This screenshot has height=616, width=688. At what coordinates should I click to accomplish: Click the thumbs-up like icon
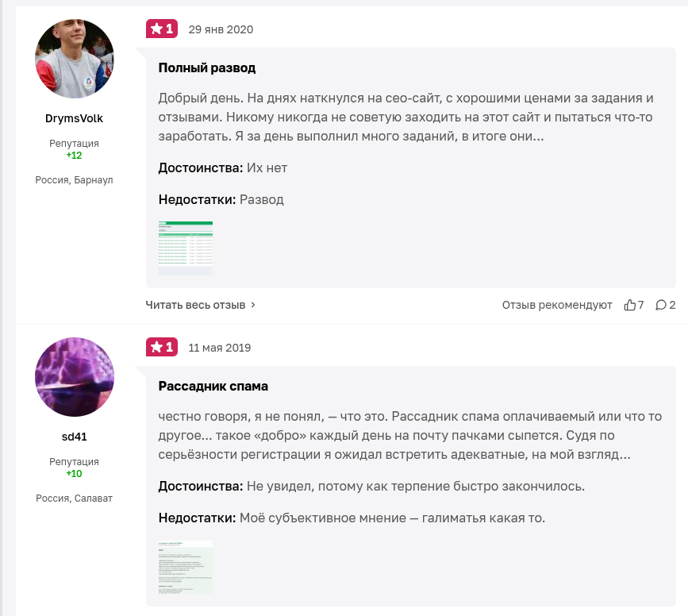(630, 305)
